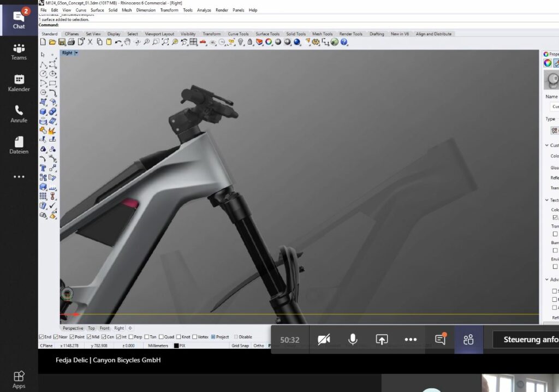Toggle the Point osnap checkbox
The width and height of the screenshot is (559, 392).
tap(72, 337)
